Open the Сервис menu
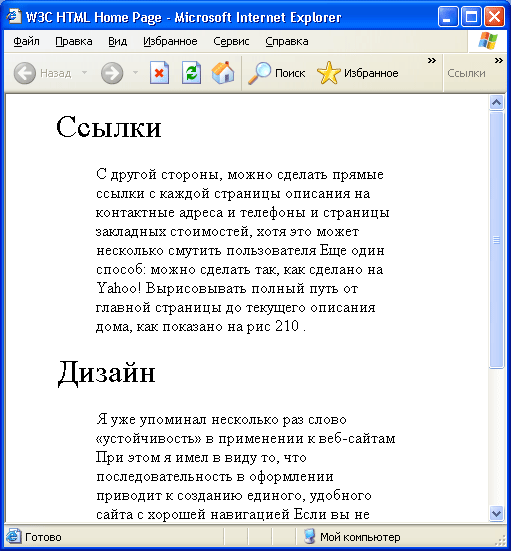The image size is (511, 551). click(x=231, y=41)
